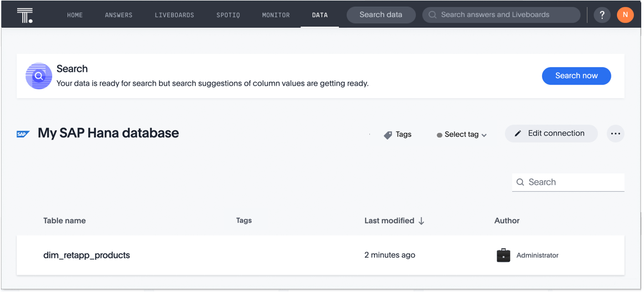The width and height of the screenshot is (644, 292).
Task: Navigate to the SpotIQ tab
Action: click(228, 15)
